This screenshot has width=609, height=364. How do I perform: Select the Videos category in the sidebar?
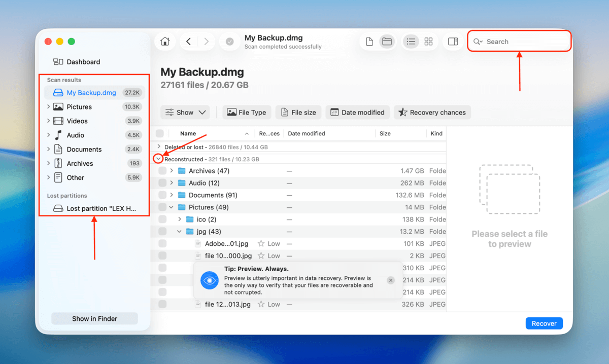[x=76, y=121]
